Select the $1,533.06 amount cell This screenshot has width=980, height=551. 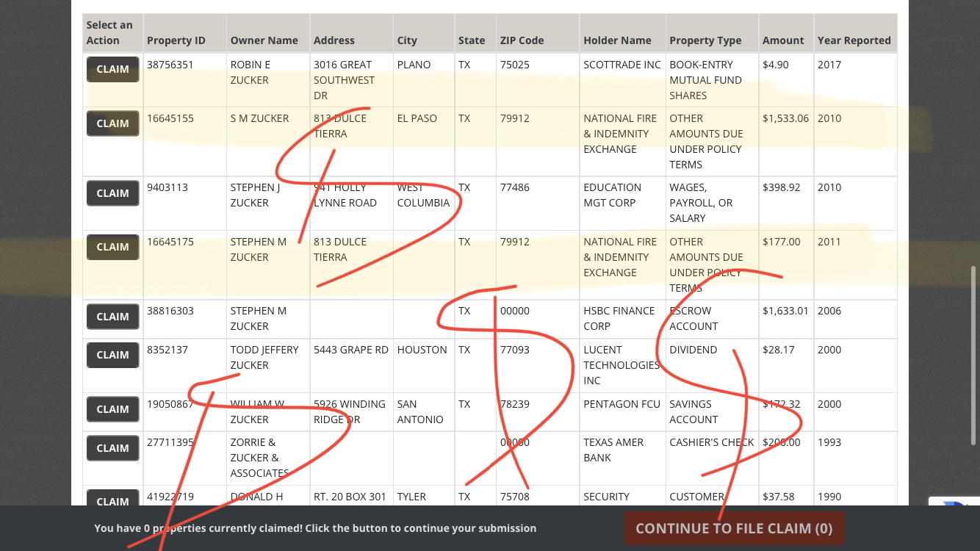click(785, 118)
